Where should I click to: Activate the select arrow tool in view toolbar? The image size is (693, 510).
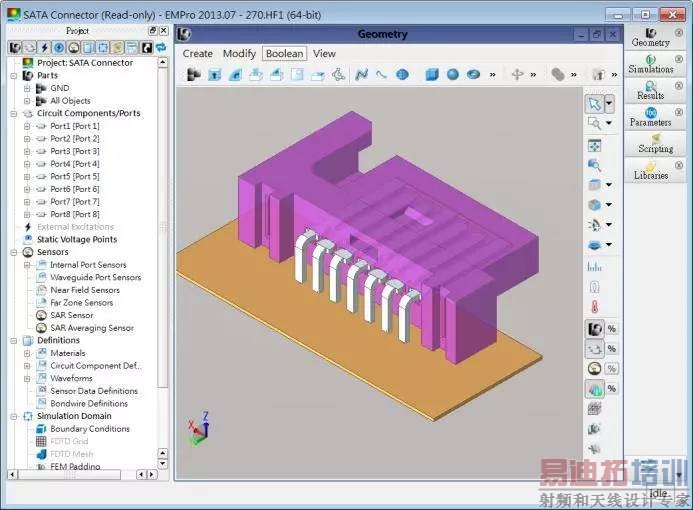click(594, 104)
